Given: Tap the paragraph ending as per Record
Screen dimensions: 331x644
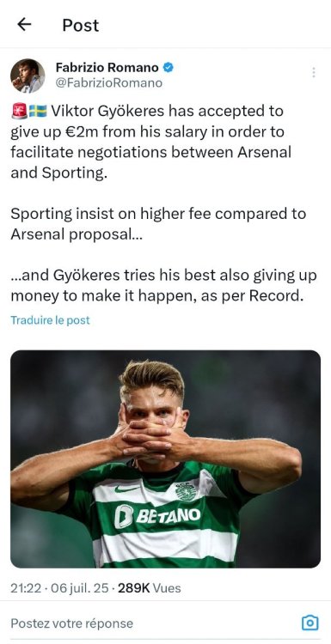Looking at the screenshot, I should click(x=163, y=285).
